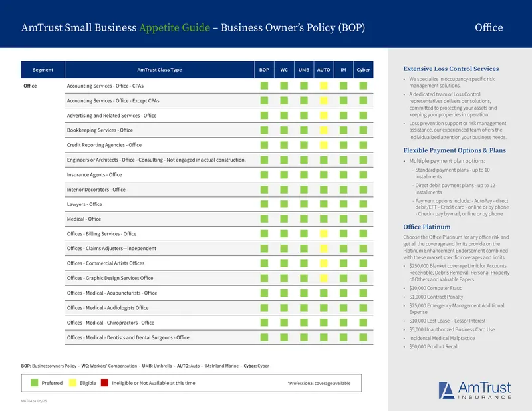The width and height of the screenshot is (532, 411).
Task: Click "Bookkeeping Services - Office" row text
Action: pos(100,130)
